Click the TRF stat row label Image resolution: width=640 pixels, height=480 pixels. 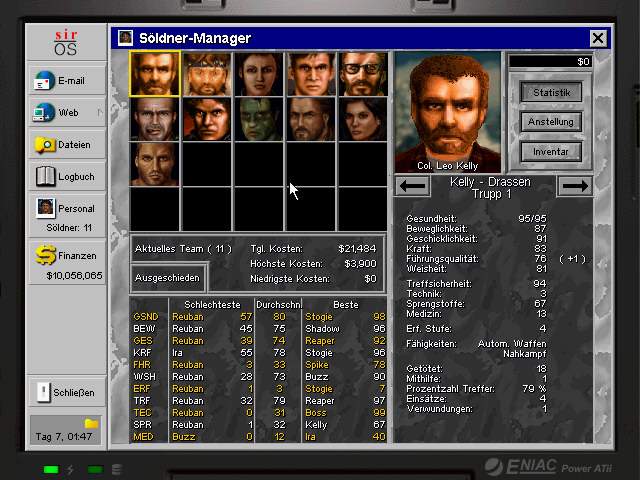[x=142, y=401]
